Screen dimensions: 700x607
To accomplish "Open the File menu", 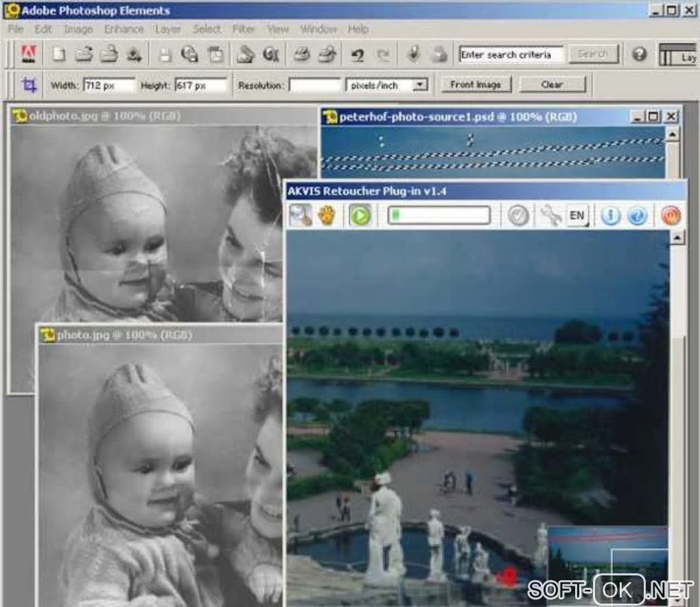I will (16, 30).
